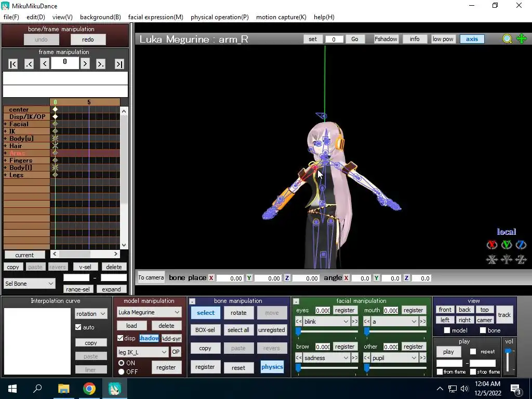Click the blue Z axis rotation icon
532x399 pixels.
521,245
